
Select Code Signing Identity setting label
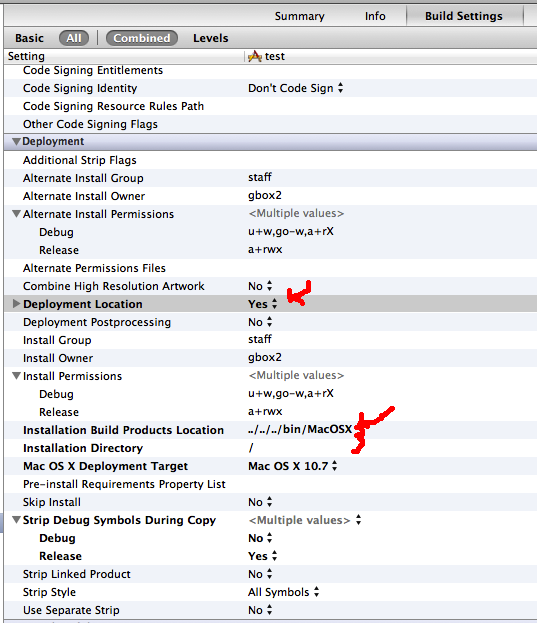click(x=80, y=88)
